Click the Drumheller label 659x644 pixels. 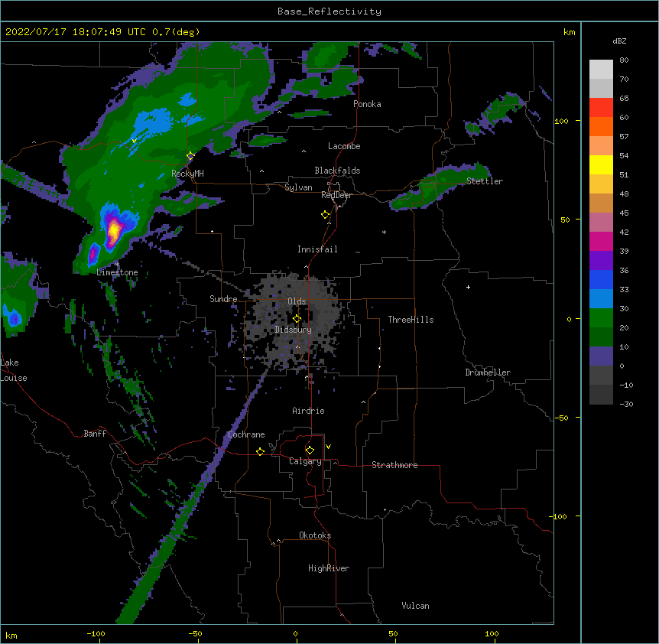click(x=488, y=372)
